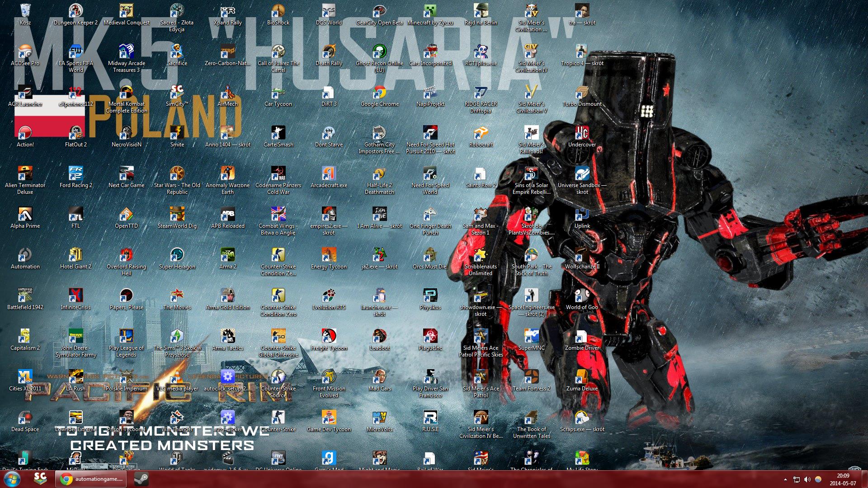The width and height of the screenshot is (868, 488).
Task: Select the Half-Life 2 Deathmatch icon
Action: [380, 180]
